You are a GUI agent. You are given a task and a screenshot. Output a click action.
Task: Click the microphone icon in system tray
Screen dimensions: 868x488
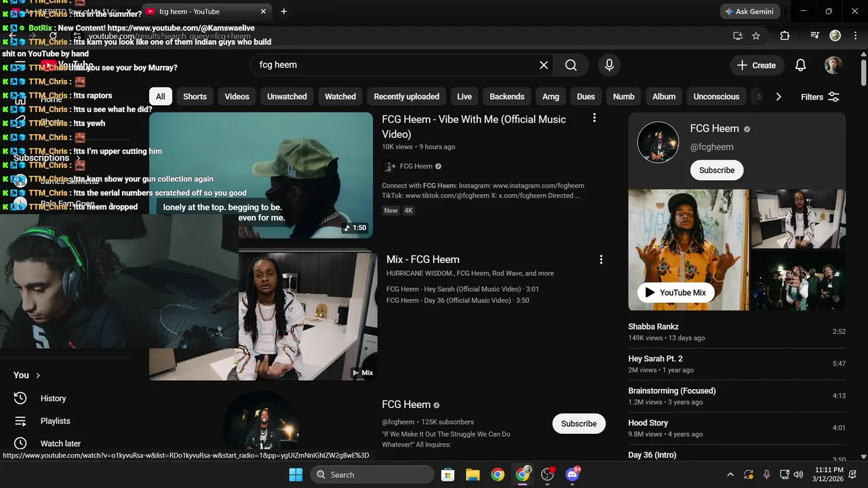point(766,474)
